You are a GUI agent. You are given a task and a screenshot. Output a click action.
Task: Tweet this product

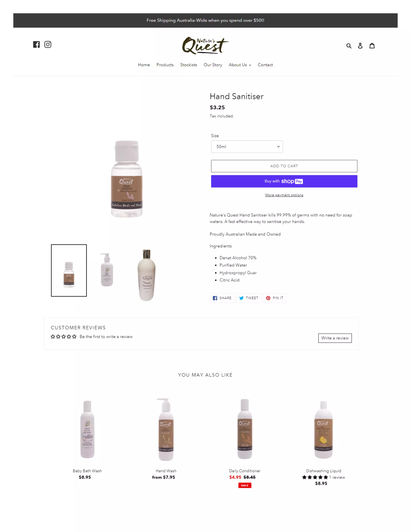point(249,298)
